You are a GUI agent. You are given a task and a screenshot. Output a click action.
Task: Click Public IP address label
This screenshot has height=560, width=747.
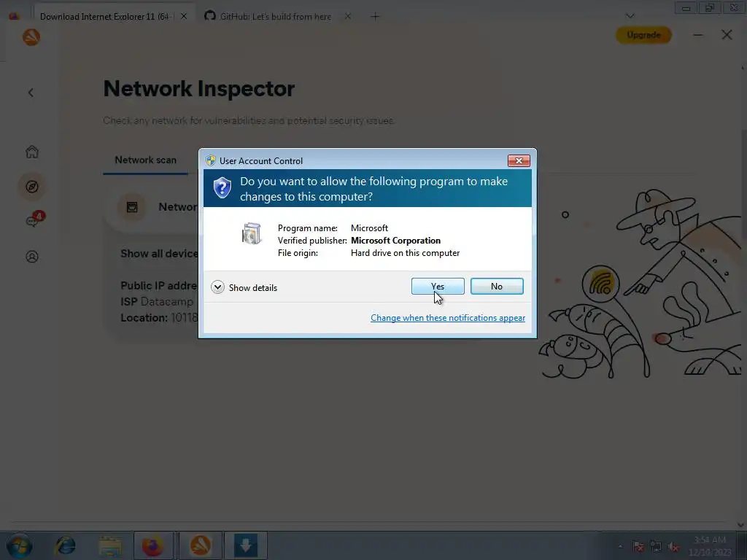(x=158, y=285)
